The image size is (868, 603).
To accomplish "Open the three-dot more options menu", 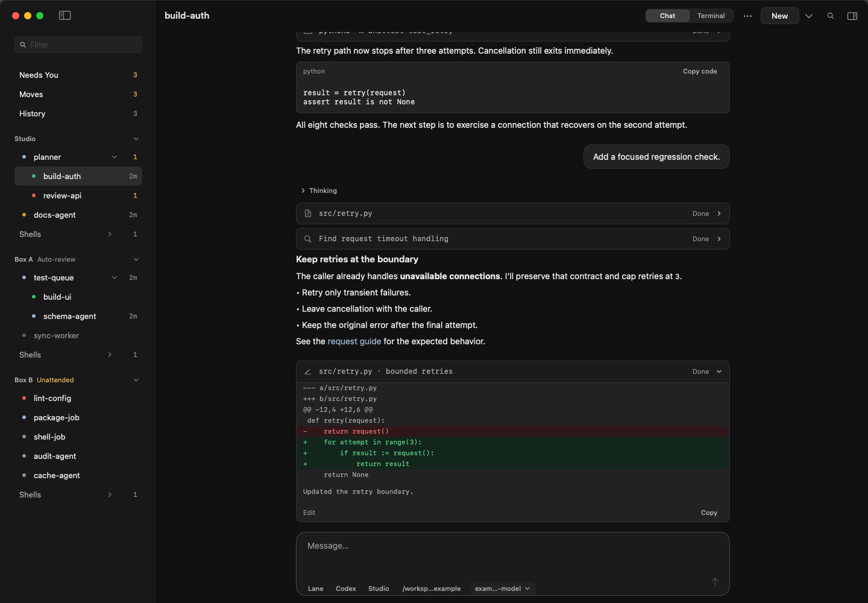I will point(747,16).
